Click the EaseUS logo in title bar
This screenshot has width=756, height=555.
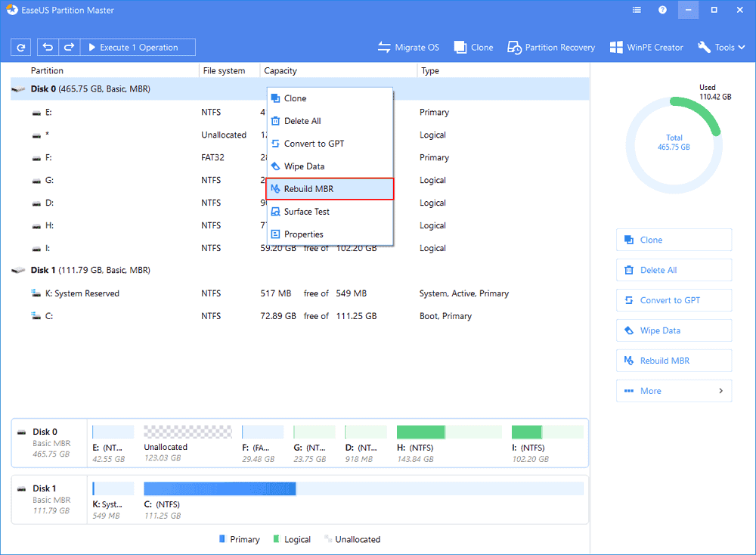pyautogui.click(x=12, y=10)
